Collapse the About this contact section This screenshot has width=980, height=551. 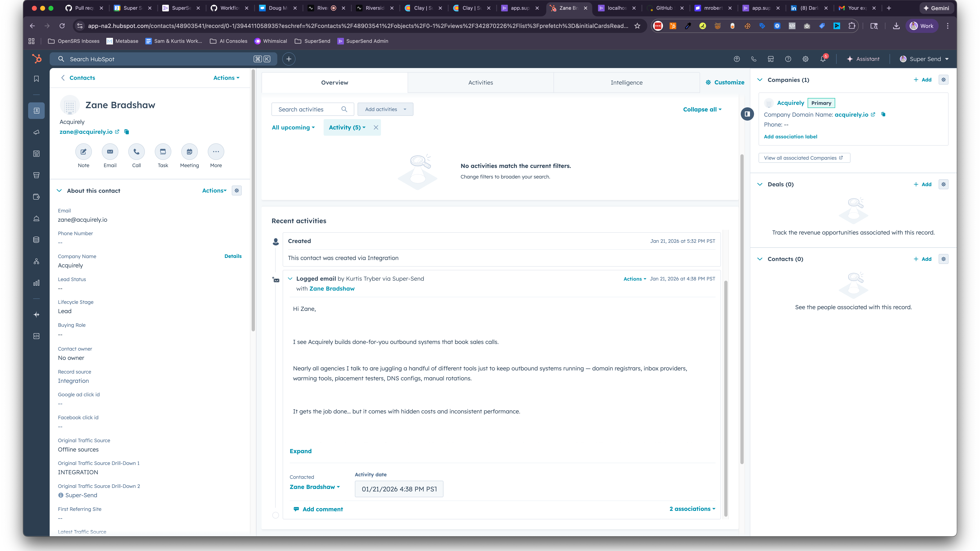coord(60,190)
